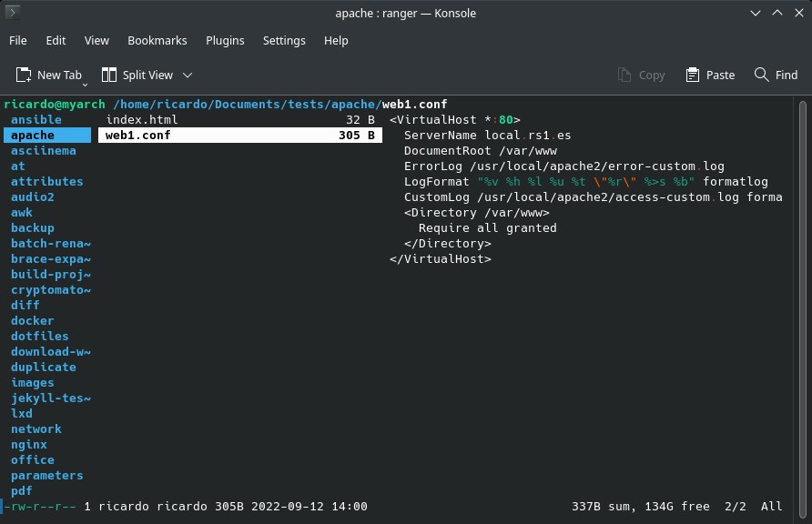
Task: Select the parameters directory
Action: [47, 476]
